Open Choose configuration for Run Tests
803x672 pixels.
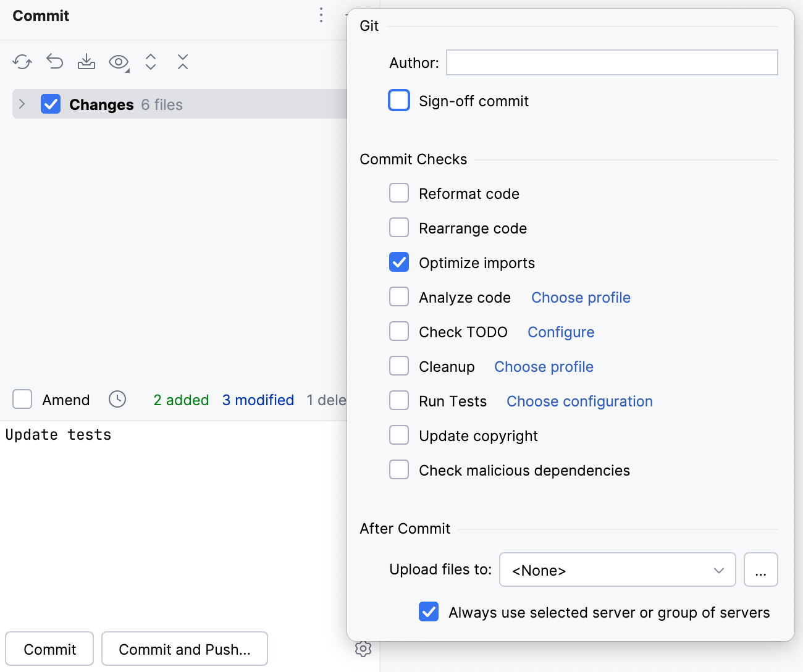[579, 401]
